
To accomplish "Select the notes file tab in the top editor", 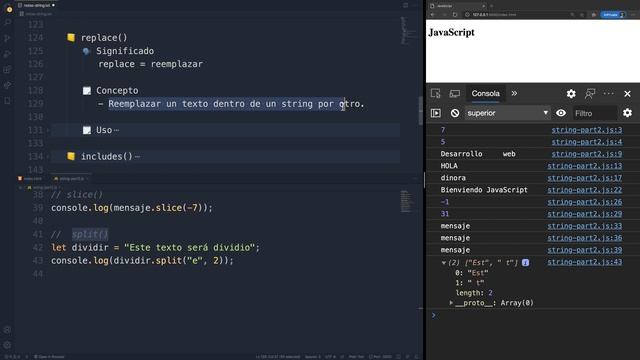I will [x=36, y=5].
